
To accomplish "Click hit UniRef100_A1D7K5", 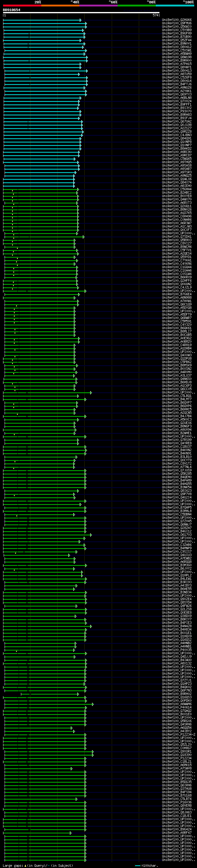I will point(177,213).
